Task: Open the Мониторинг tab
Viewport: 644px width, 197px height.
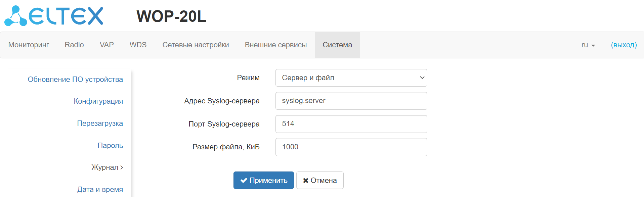Action: tap(29, 45)
